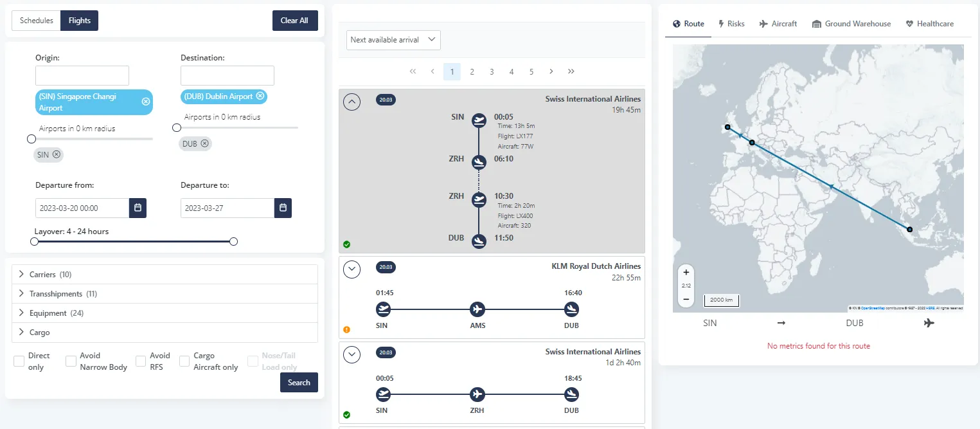Zoom in on the route map
This screenshot has width=980, height=429.
686,272
